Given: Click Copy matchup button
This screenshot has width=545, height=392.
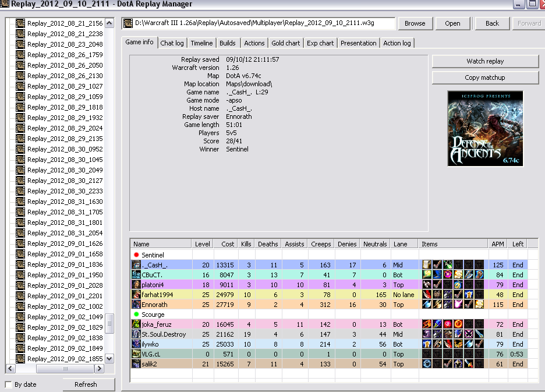Looking at the screenshot, I should 485,77.
